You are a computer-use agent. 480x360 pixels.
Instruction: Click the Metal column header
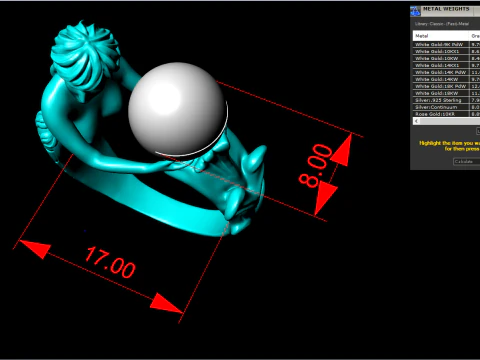[441, 36]
